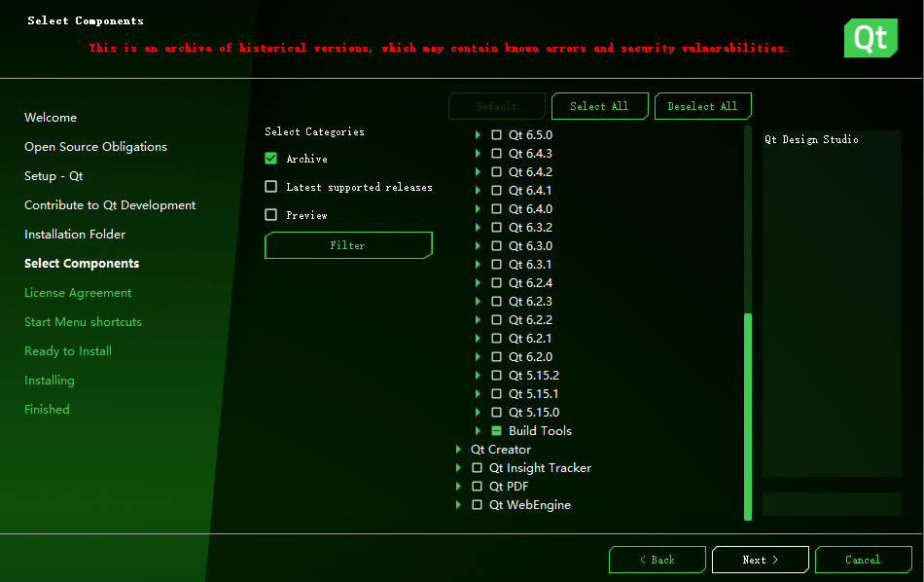Screen dimensions: 924x582
Task: Select the Setup - Qt step
Action: [53, 176]
